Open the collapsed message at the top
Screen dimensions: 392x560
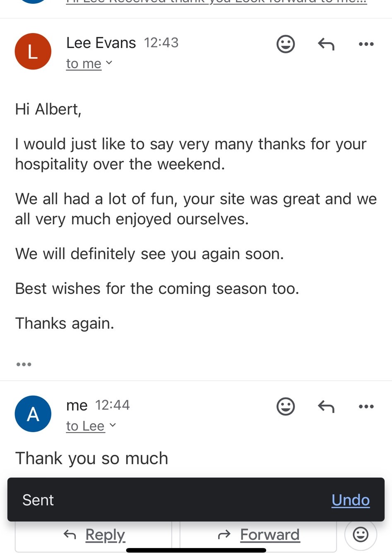pos(216,3)
